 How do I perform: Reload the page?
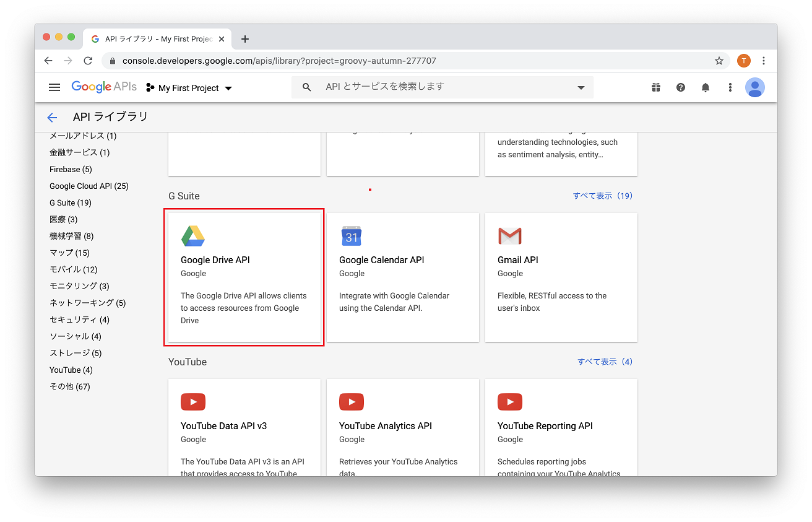(x=88, y=61)
